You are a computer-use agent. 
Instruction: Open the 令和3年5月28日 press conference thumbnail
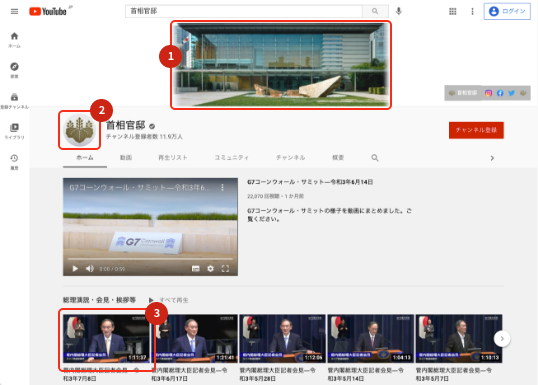click(282, 338)
